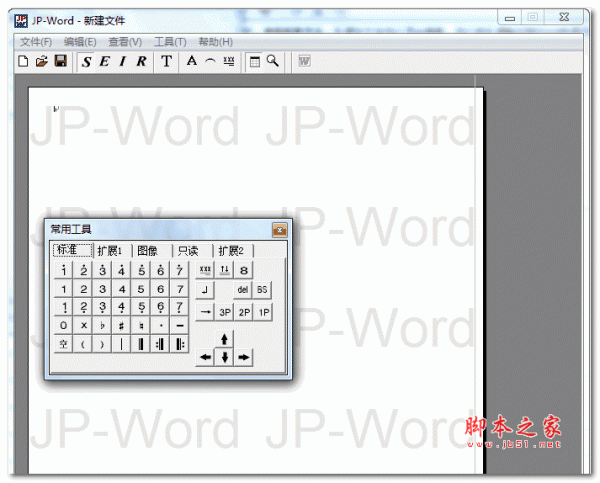Open the table/page layout icon in toolbar
The height and width of the screenshot is (483, 600).
(254, 61)
